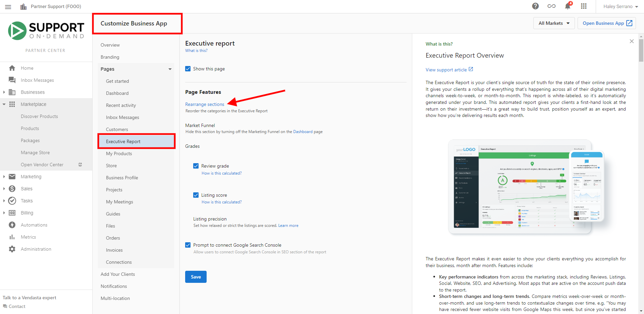Viewport: 644px width, 314px height.
Task: Expand the Businesses tree arrow
Action: tap(4, 92)
